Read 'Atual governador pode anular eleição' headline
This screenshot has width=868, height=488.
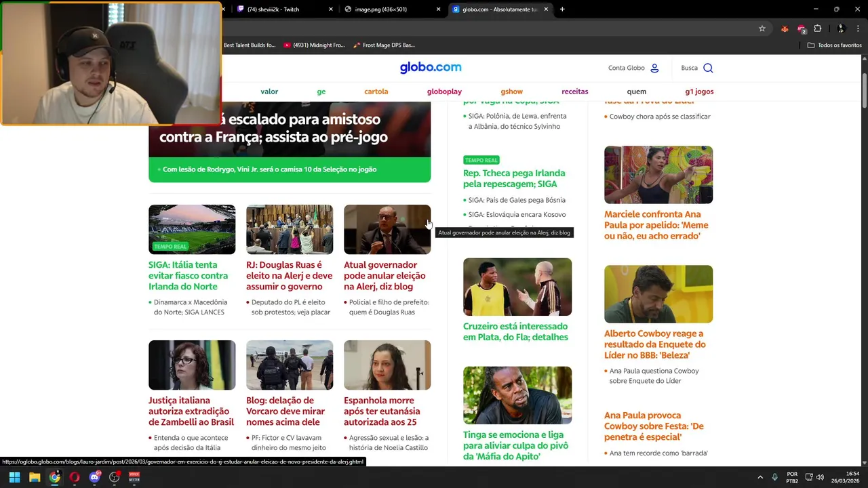[384, 276]
